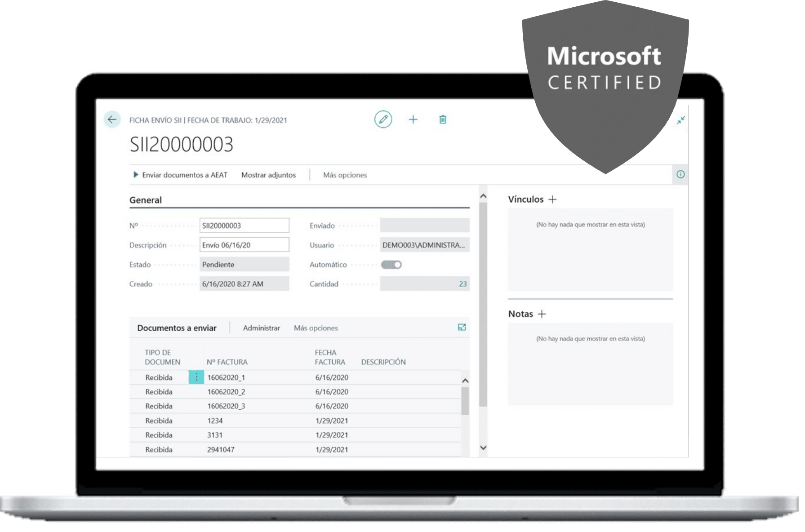
Task: Toggle the Automático switch
Action: coord(391,265)
